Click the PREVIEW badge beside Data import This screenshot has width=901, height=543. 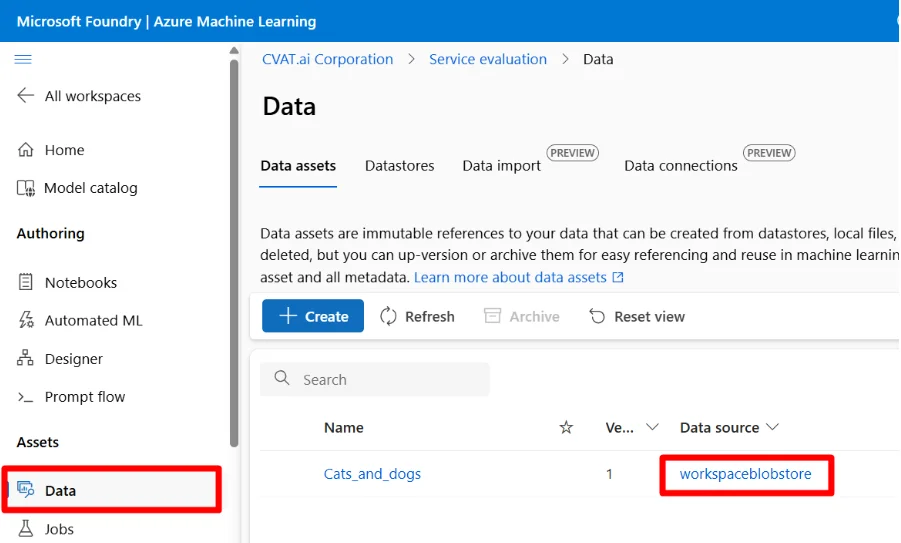pos(572,153)
